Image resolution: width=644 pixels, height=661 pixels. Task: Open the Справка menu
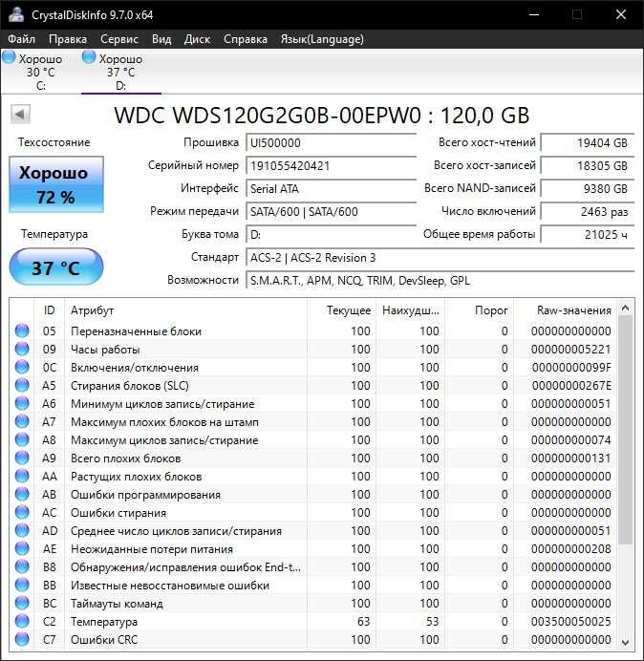pyautogui.click(x=245, y=39)
